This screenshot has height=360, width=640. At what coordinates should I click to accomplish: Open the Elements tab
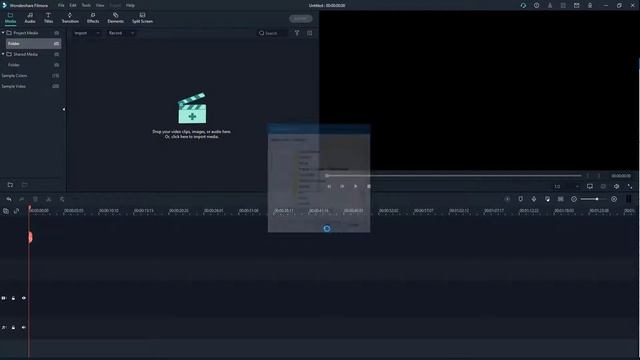tap(116, 18)
